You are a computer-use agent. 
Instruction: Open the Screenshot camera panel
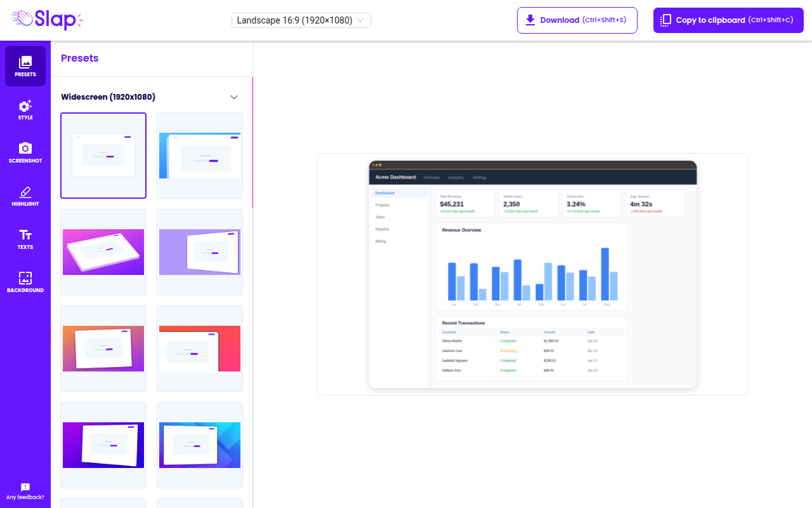click(x=25, y=152)
